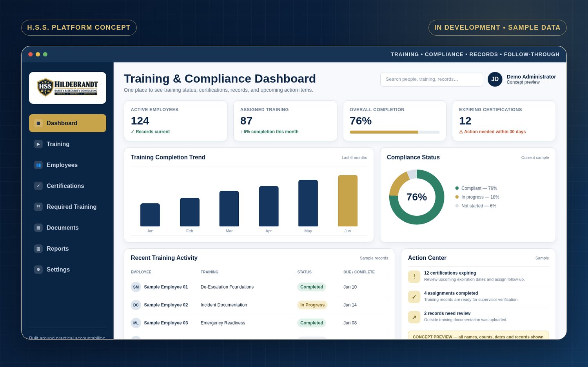Click the Dashboard grid icon in sidebar

click(38, 123)
